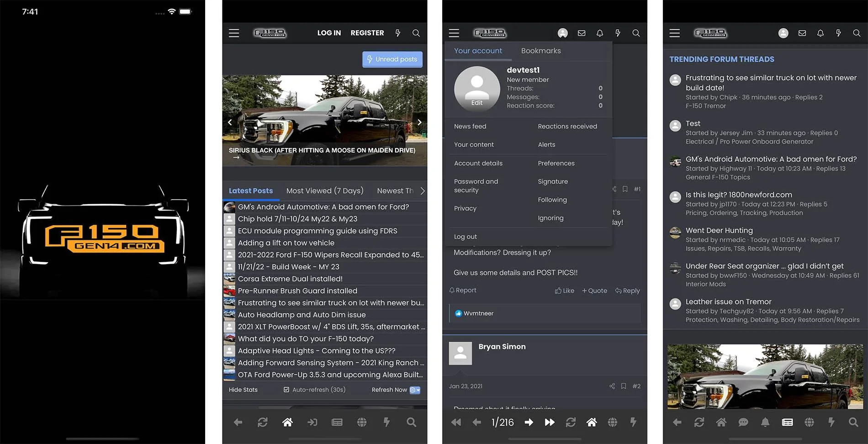
Task: Tap the sign-in arrow icon in the bottom bar
Action: click(312, 423)
